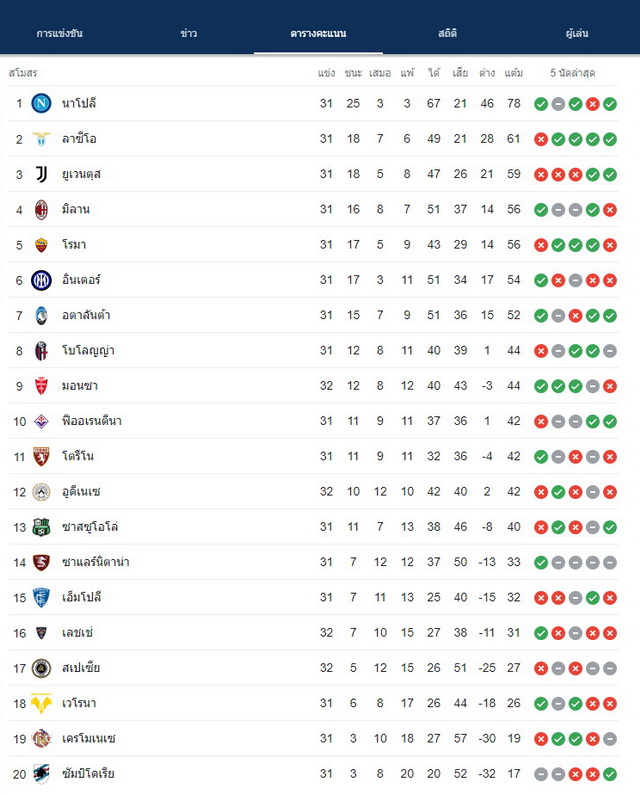Open the โบโลญญ่า team link
The image size is (640, 795).
coord(88,350)
